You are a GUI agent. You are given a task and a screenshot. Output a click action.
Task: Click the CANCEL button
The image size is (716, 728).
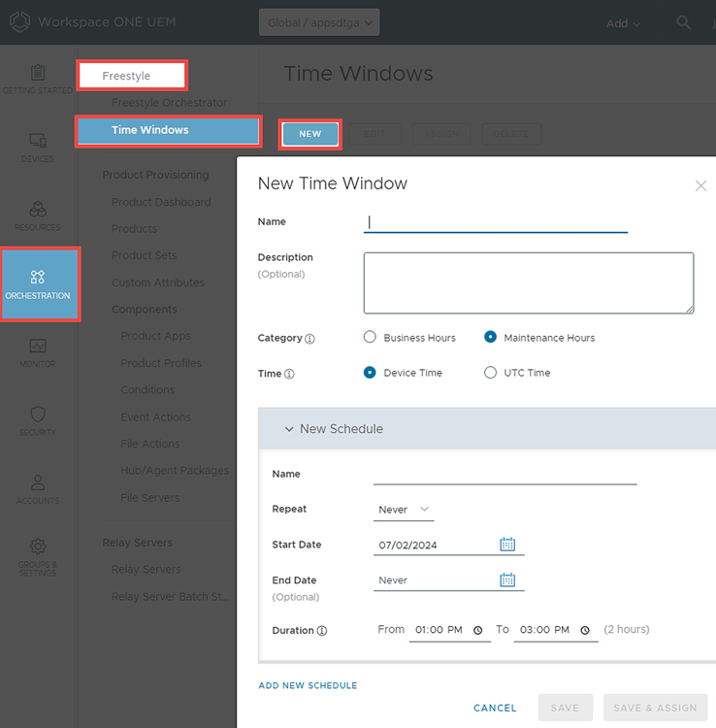(495, 708)
